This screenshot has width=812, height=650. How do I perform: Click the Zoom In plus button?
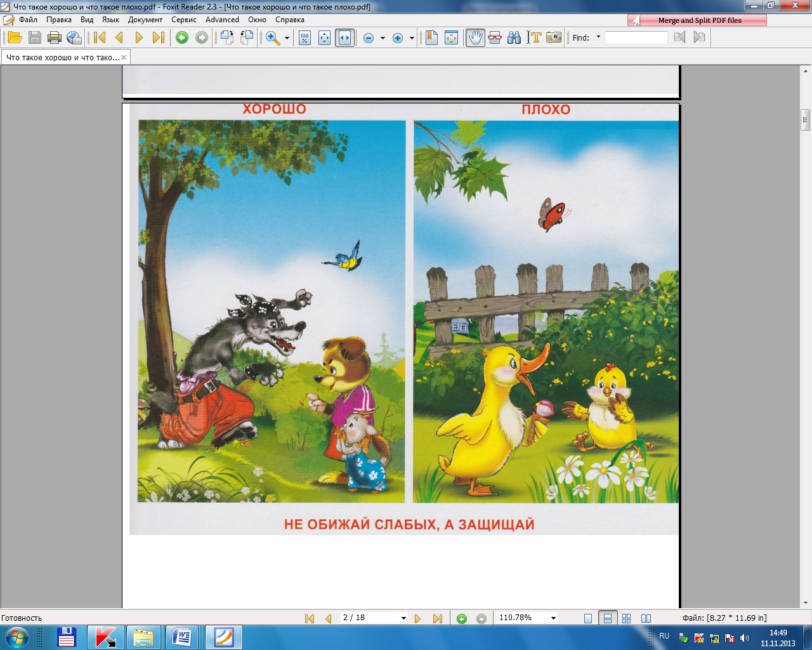coord(398,38)
